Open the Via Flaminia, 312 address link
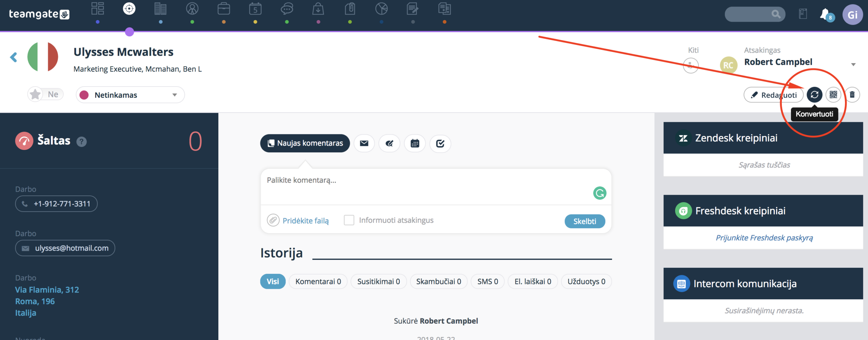Image resolution: width=868 pixels, height=340 pixels. (47, 290)
